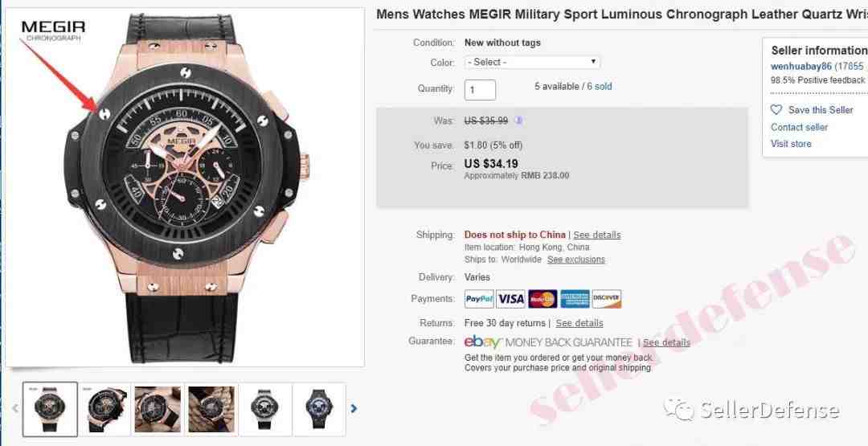Click the VISA payment icon
The width and height of the screenshot is (868, 446).
click(510, 299)
